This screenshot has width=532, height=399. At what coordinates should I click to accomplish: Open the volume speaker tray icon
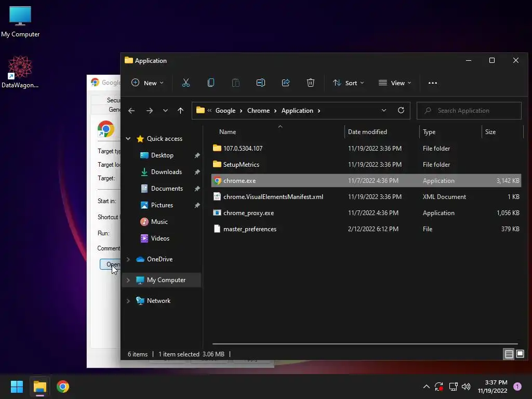466,387
